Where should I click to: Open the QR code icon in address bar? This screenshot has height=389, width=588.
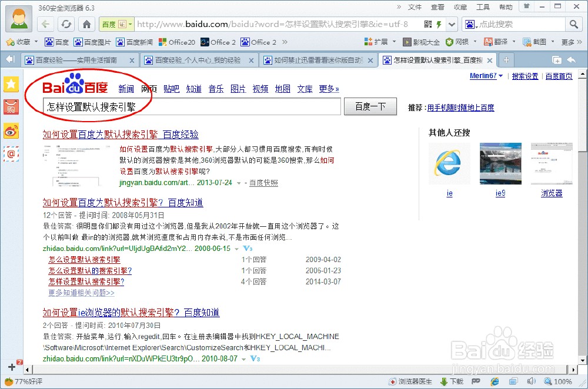428,24
